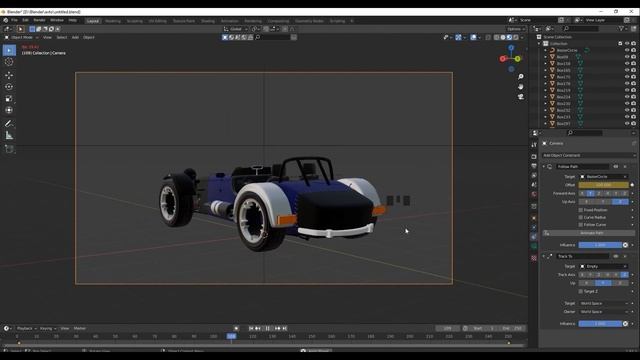Click the outliner search field
Screen dimensions: 640x360
point(581,29)
